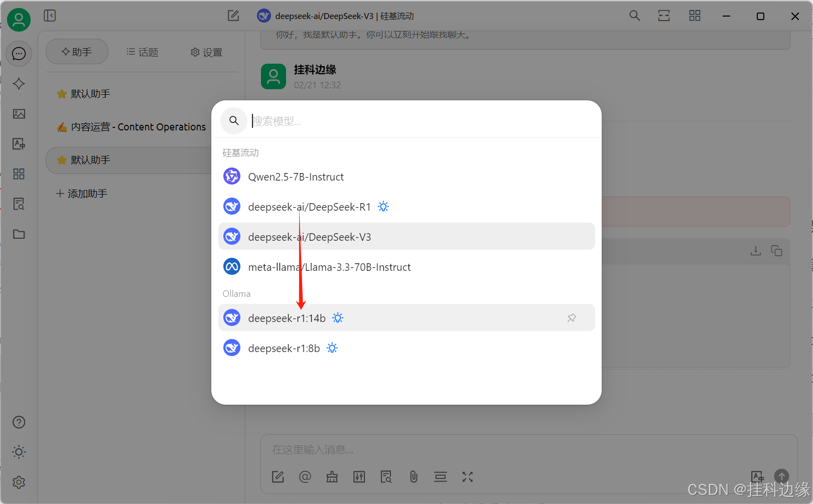Open settings gear in the sidebar

[x=19, y=482]
